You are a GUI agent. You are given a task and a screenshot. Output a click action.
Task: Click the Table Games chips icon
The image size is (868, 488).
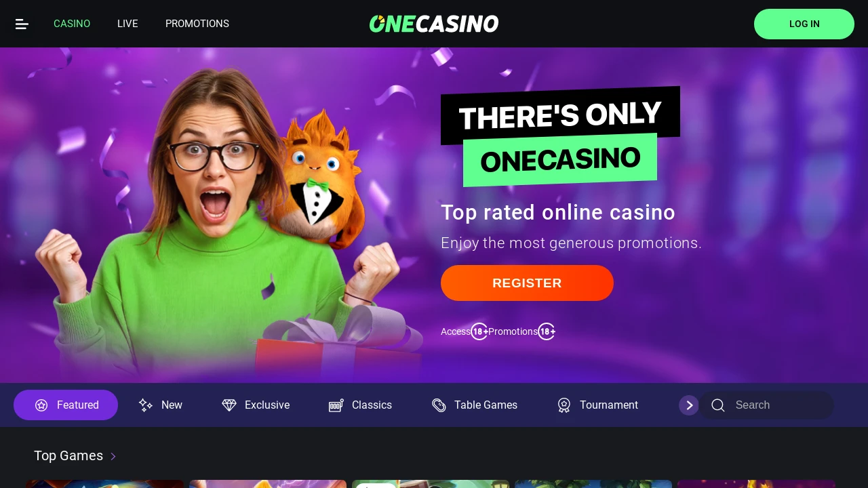(439, 405)
